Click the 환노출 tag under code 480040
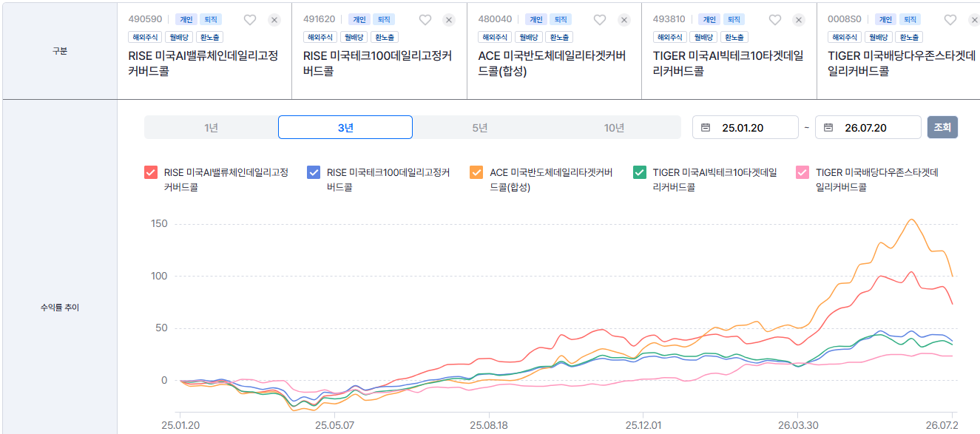 [558, 37]
